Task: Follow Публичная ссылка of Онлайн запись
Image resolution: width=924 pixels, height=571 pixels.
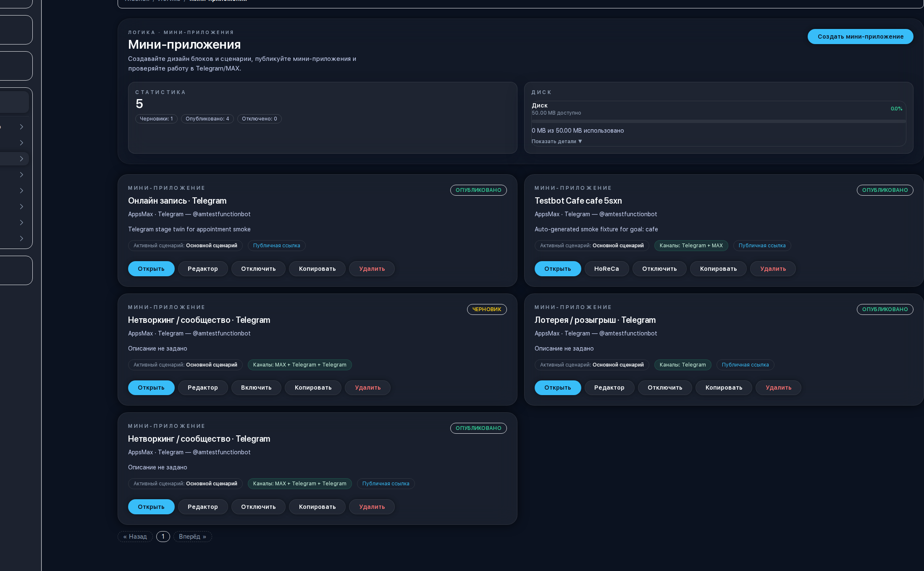Action: point(276,246)
